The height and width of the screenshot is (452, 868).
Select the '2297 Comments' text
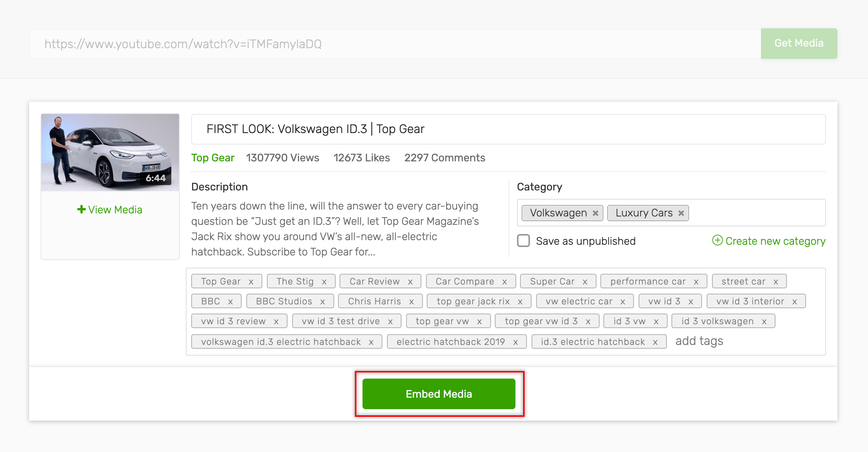445,158
